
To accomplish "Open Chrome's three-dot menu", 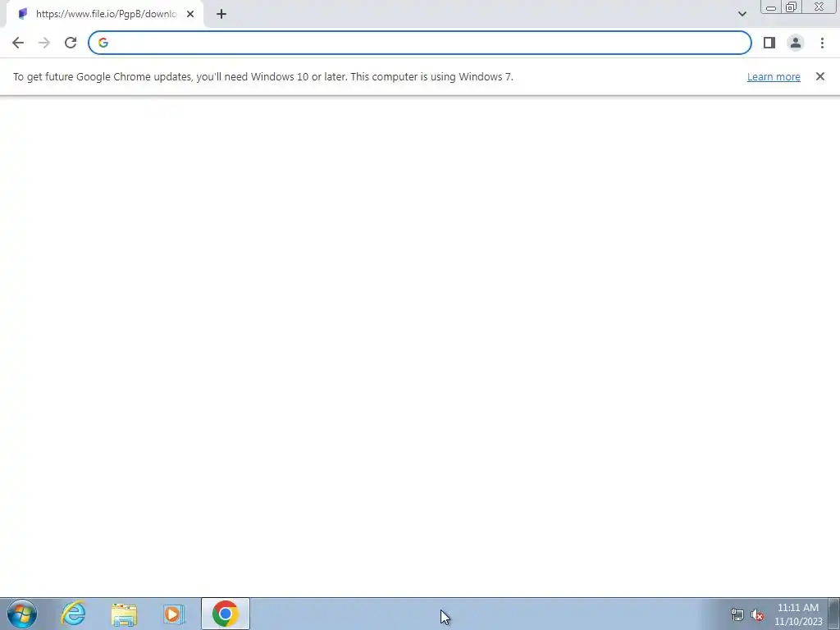I will coord(822,43).
